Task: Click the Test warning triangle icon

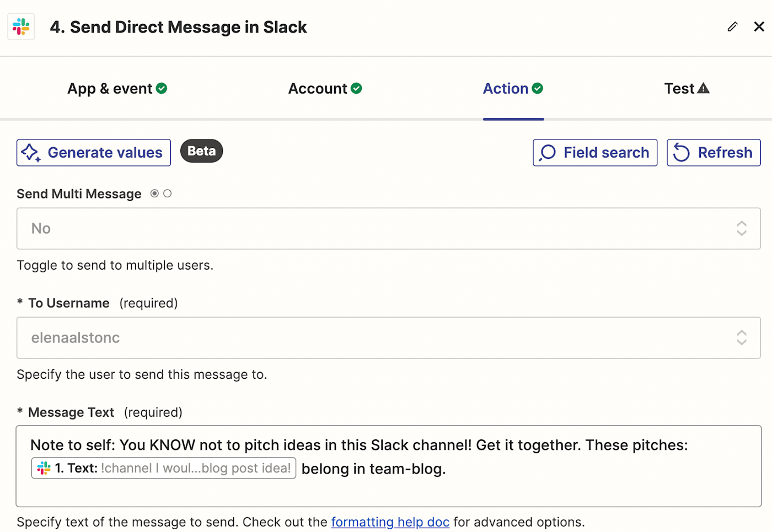Action: coord(704,88)
